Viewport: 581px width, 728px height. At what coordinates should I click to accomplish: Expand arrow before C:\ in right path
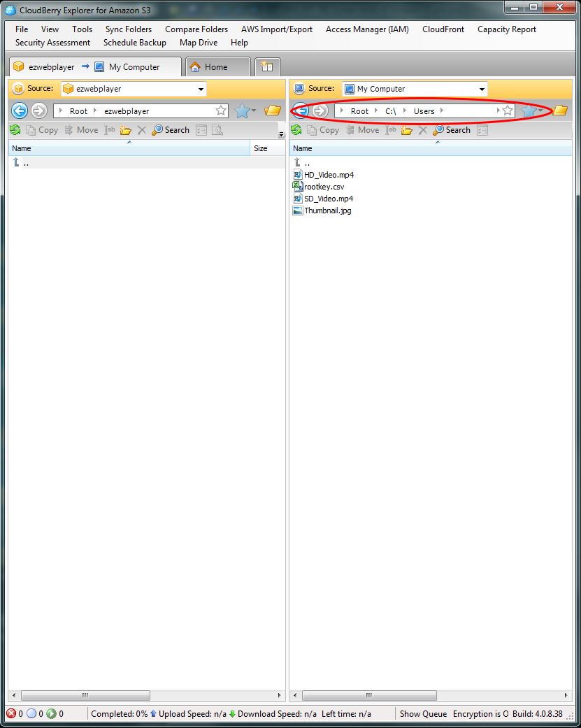point(376,110)
